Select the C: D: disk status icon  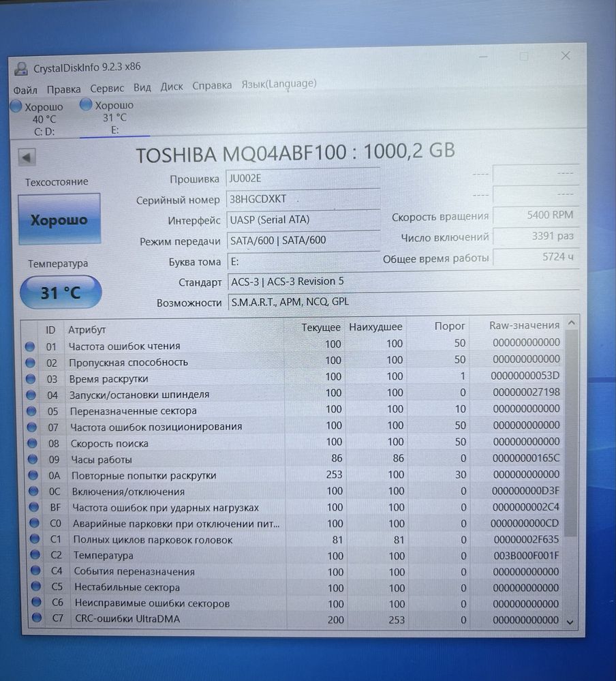tap(16, 106)
